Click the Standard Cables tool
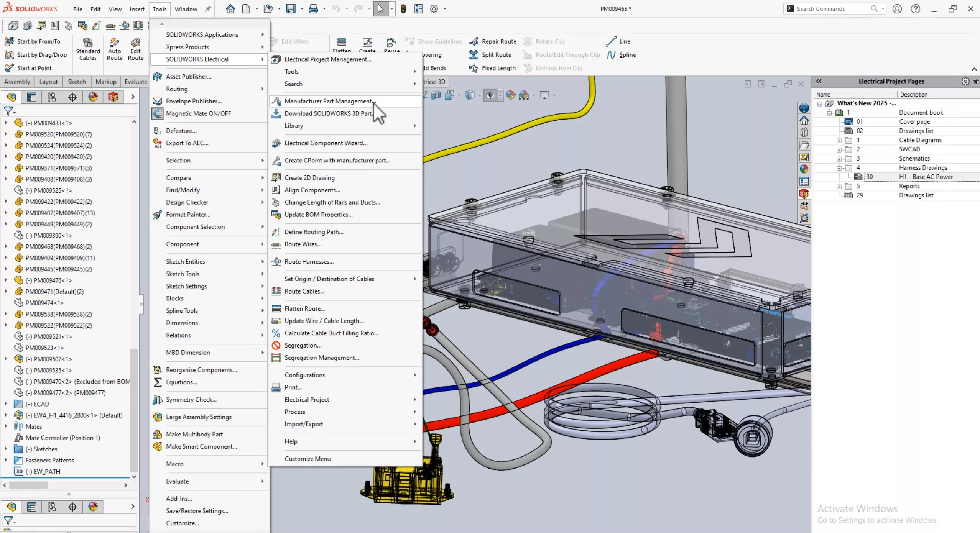Screen dimensions: 980x533 (x=88, y=49)
